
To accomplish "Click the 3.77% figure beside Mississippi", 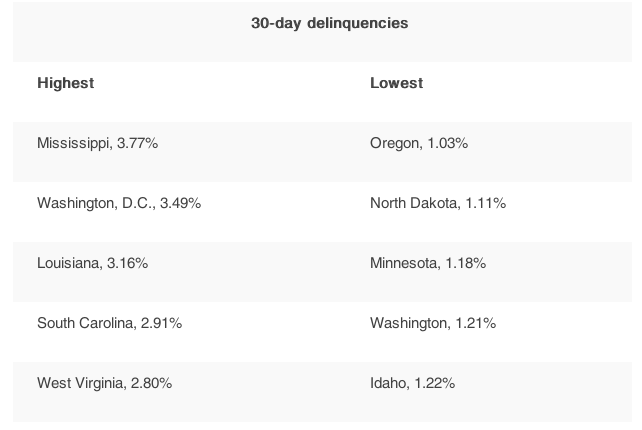I will 137,143.
